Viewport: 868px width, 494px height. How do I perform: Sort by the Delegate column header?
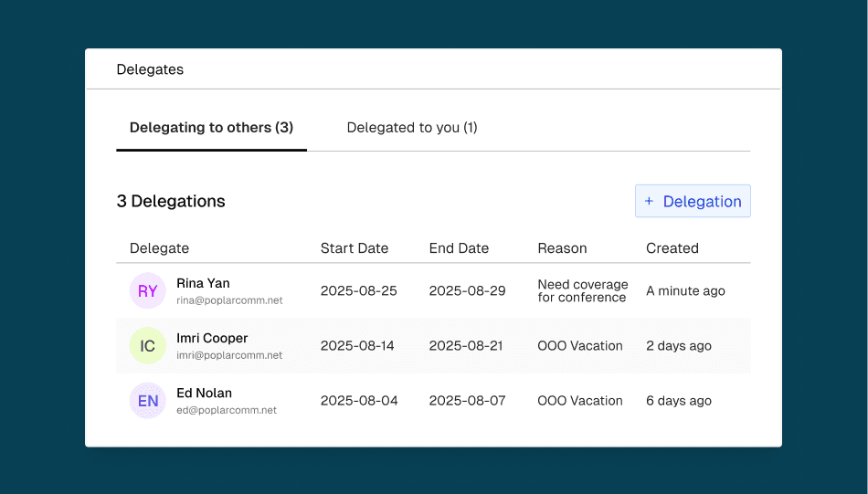coord(159,248)
